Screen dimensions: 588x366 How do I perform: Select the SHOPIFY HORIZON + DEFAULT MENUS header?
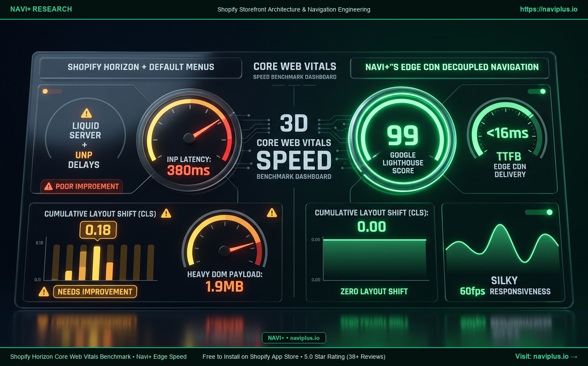(x=141, y=67)
